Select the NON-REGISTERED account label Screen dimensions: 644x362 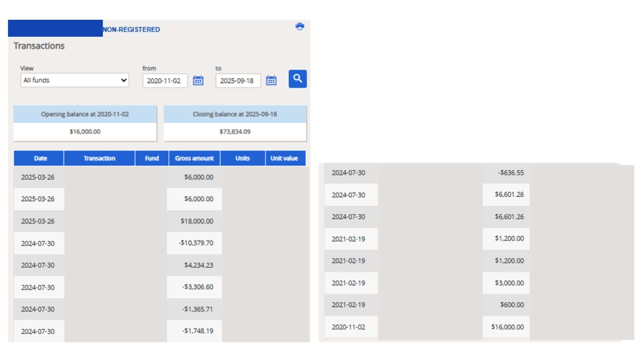(131, 29)
